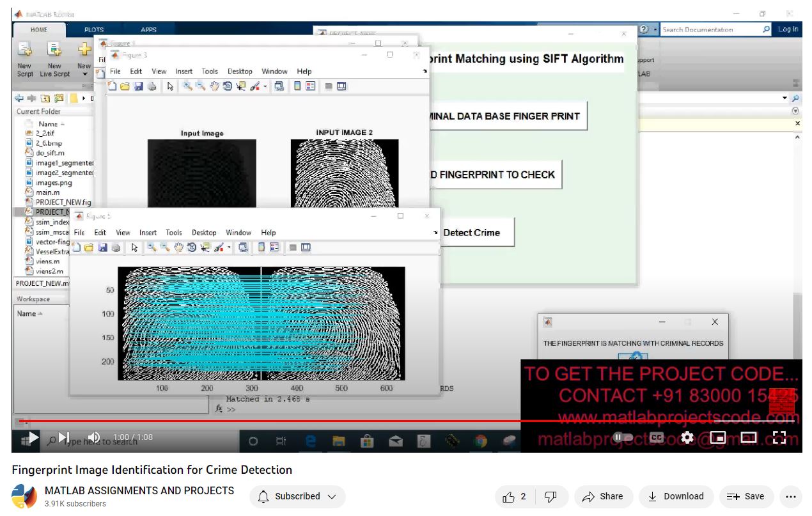Click Save icon in Figure 3 toolbar
The height and width of the screenshot is (516, 812).
coord(139,86)
